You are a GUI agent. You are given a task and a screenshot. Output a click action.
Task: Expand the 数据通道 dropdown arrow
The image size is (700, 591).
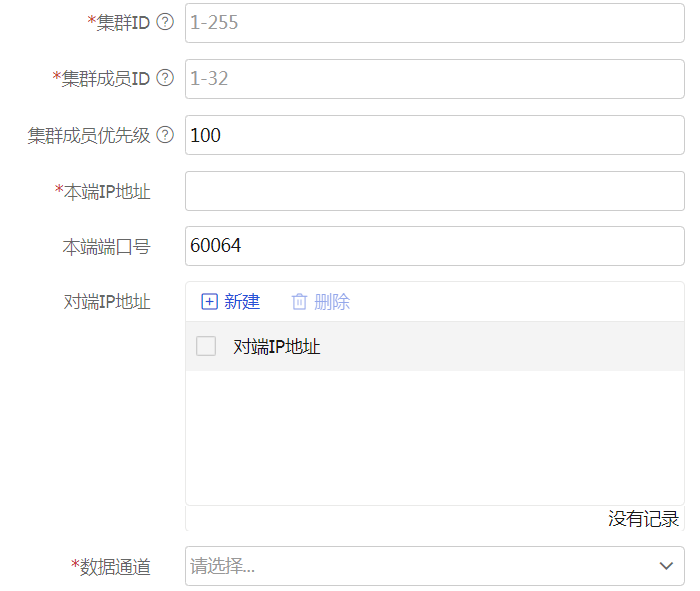[x=666, y=567]
